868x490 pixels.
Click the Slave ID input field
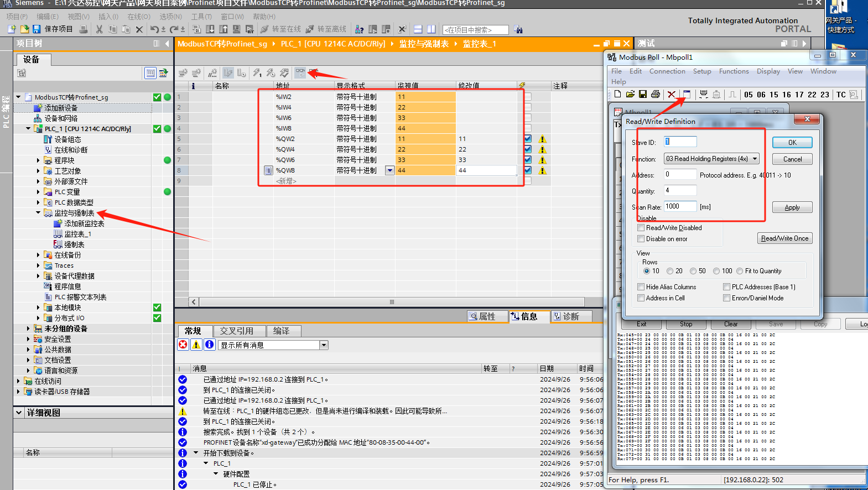pos(680,142)
